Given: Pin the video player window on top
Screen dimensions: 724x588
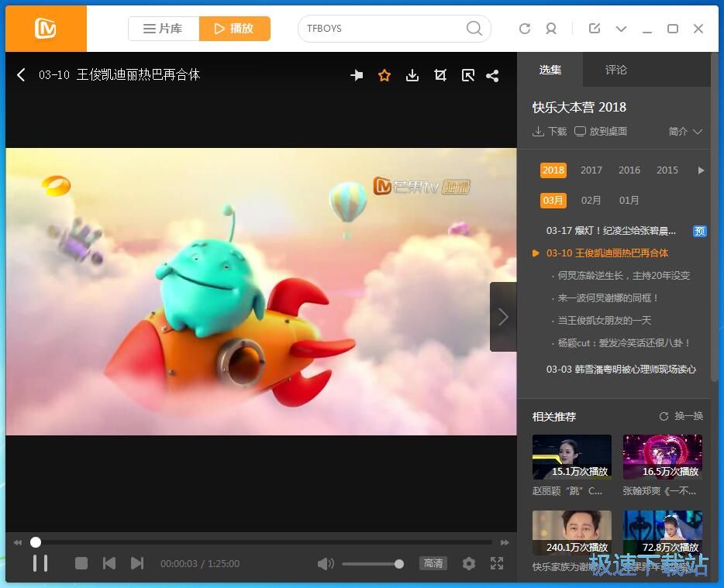Looking at the screenshot, I should click(x=357, y=75).
